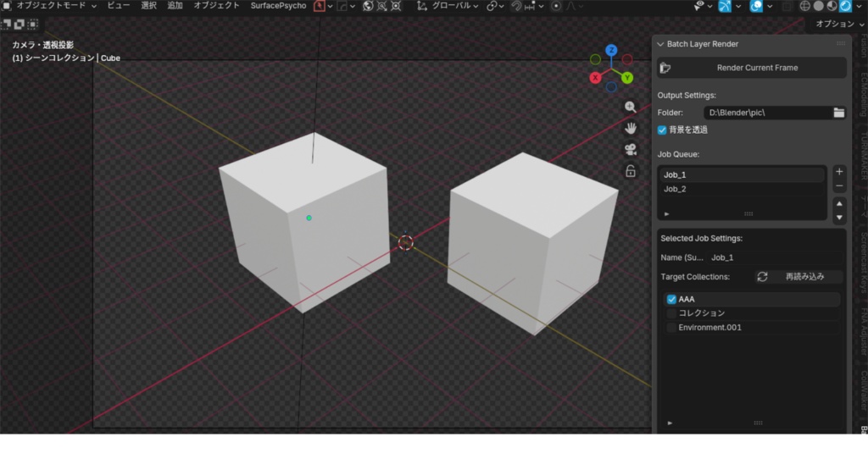Open the 選択 menu
The width and height of the screenshot is (868, 470).
[x=148, y=6]
